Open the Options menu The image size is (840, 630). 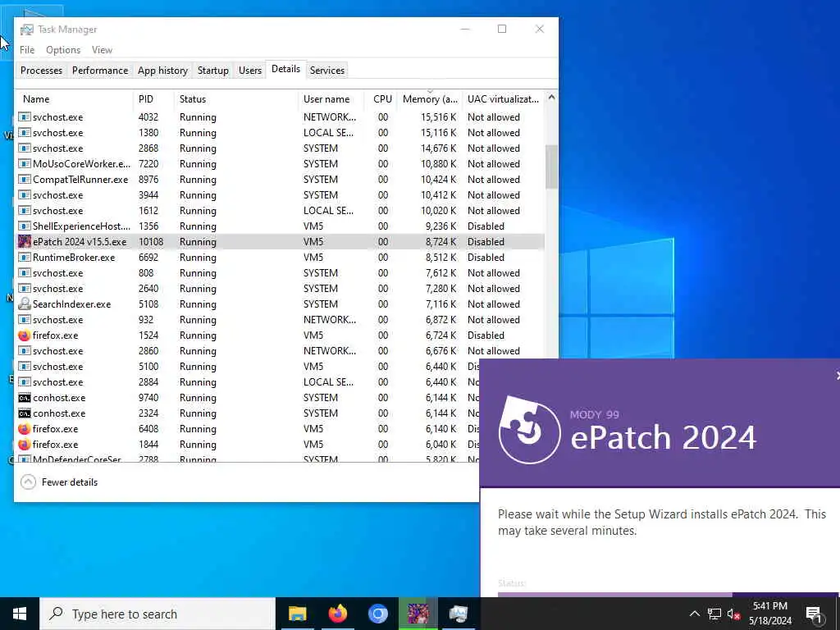point(63,50)
